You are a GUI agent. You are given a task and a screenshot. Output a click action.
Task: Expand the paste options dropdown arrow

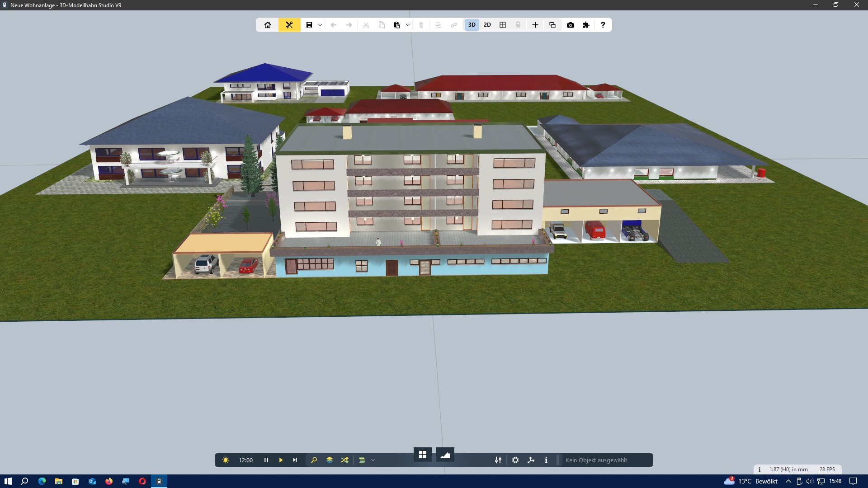(408, 25)
